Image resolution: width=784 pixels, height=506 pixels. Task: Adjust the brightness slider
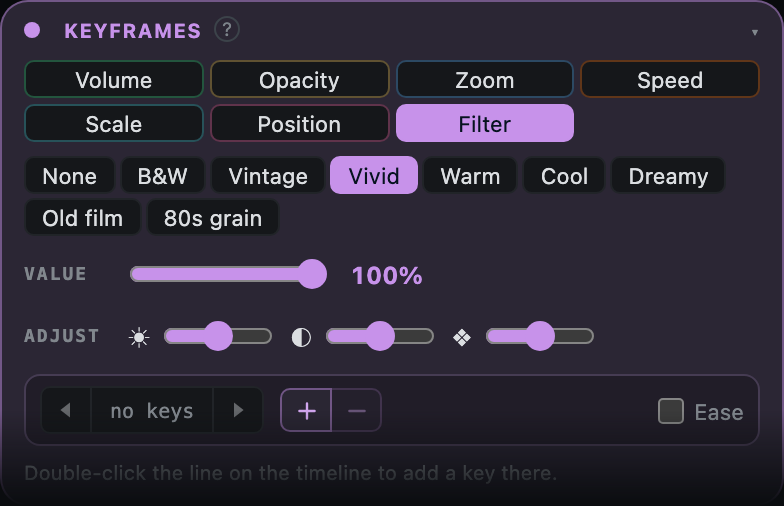pos(218,336)
